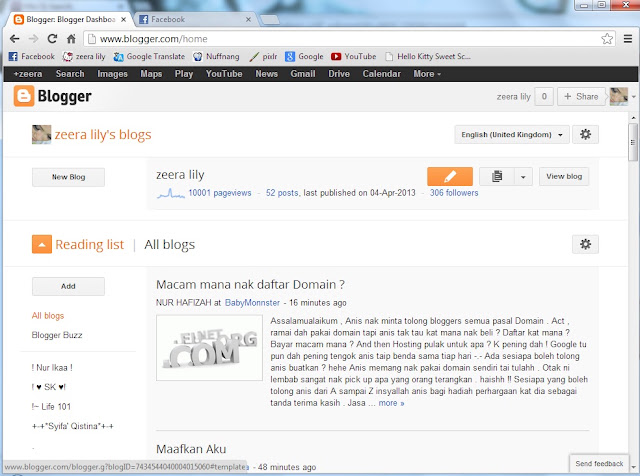Open the Hello Kitty Sweet Sc... bookmark
This screenshot has width=640, height=476.
tap(428, 56)
